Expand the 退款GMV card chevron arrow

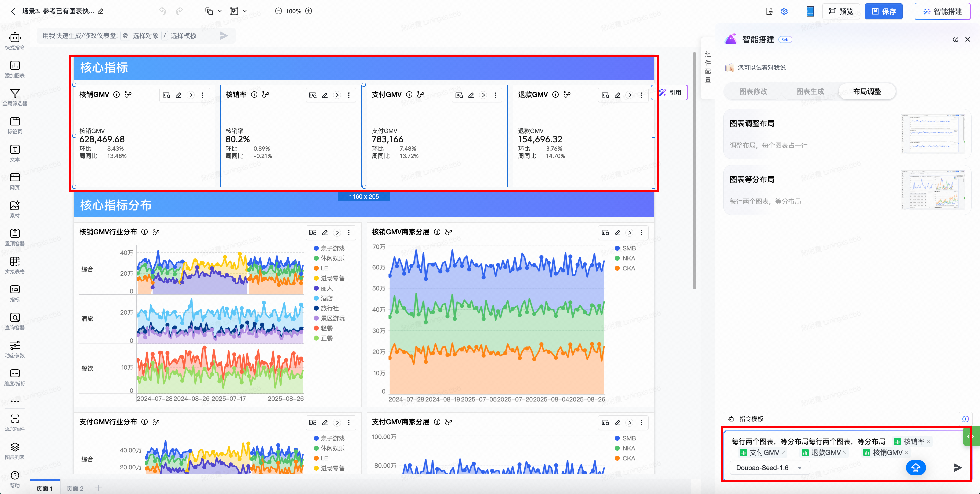pyautogui.click(x=630, y=95)
